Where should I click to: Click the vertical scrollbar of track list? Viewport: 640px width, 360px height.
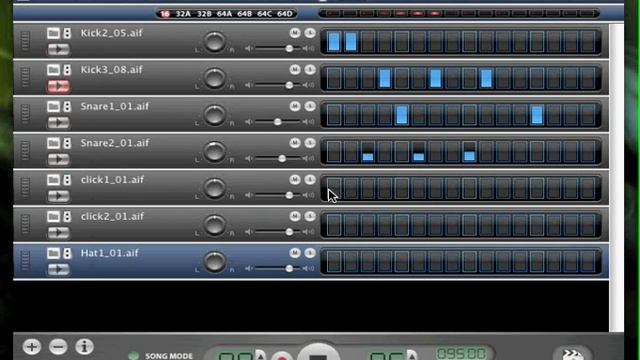tap(616, 178)
